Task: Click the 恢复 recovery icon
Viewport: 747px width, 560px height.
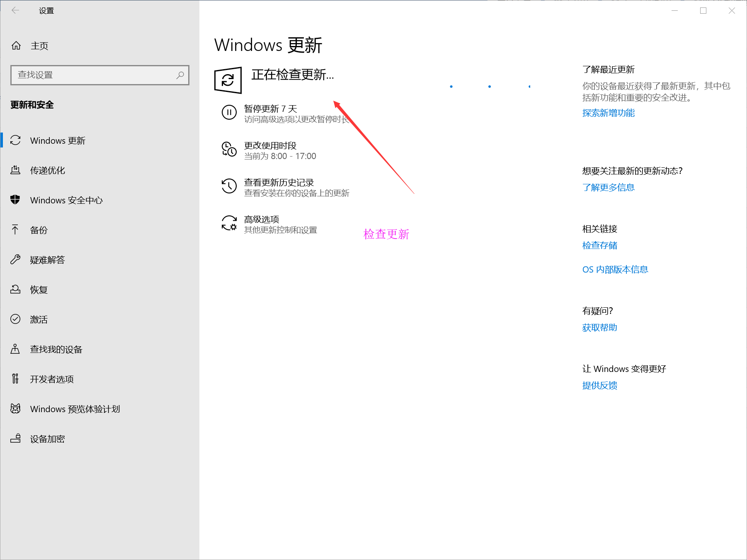Action: click(15, 290)
